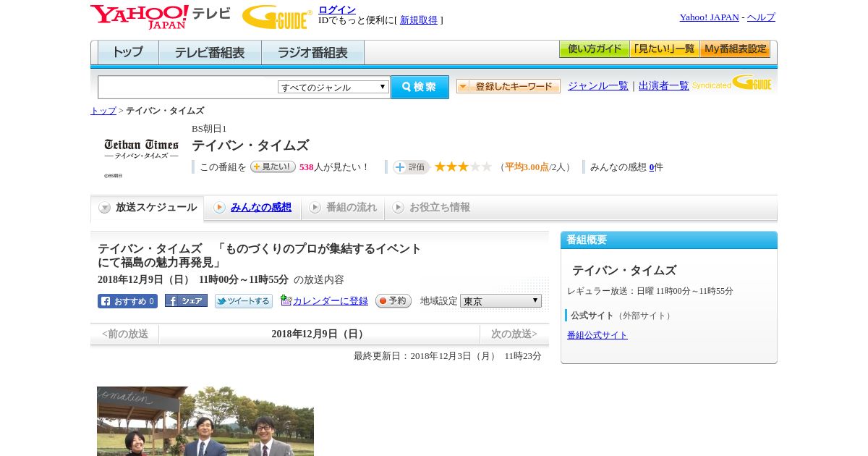868x456 pixels.
Task: Open the テレビ番組表 navigation tab
Action: tap(210, 53)
